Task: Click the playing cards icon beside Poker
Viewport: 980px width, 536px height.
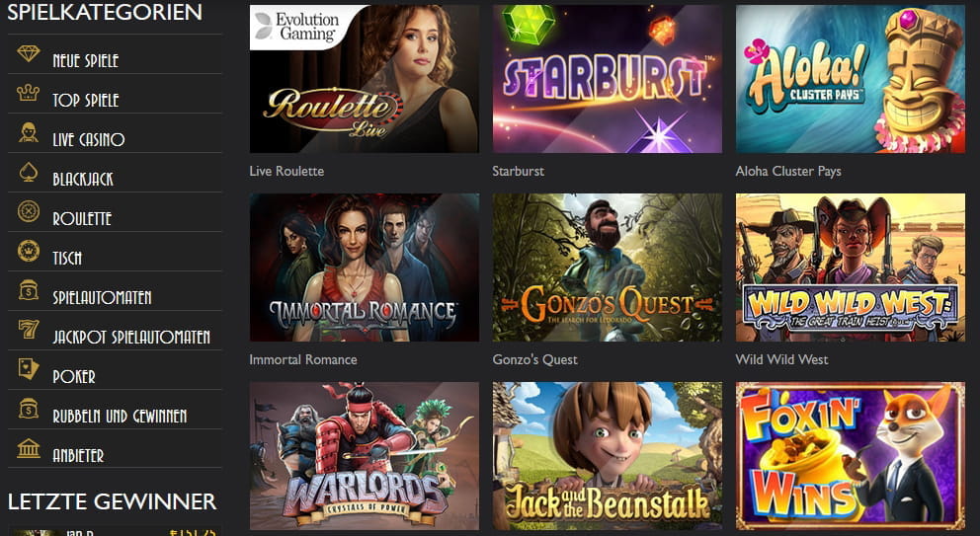Action: 28,369
